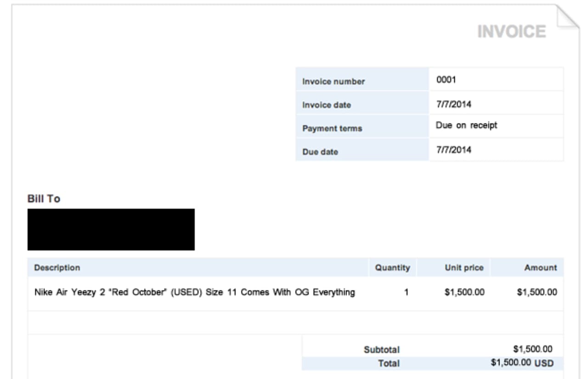This screenshot has width=588, height=379.
Task: Click the Due date label cell
Action: (x=320, y=152)
